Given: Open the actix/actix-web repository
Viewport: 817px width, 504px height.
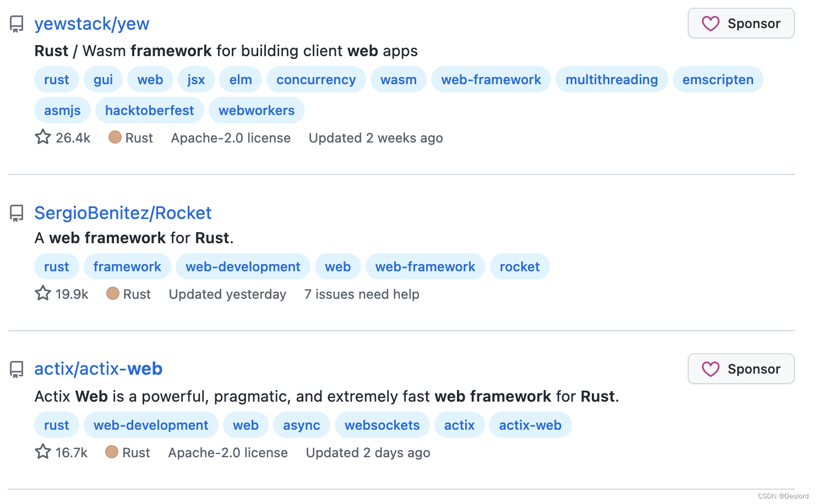Looking at the screenshot, I should [x=99, y=369].
